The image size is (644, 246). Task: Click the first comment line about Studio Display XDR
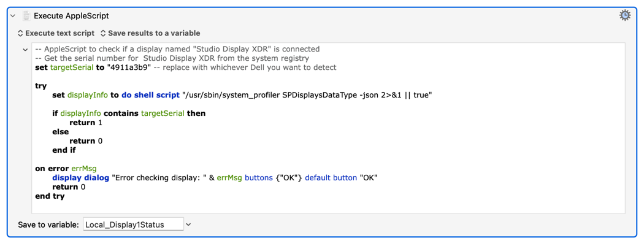click(177, 49)
